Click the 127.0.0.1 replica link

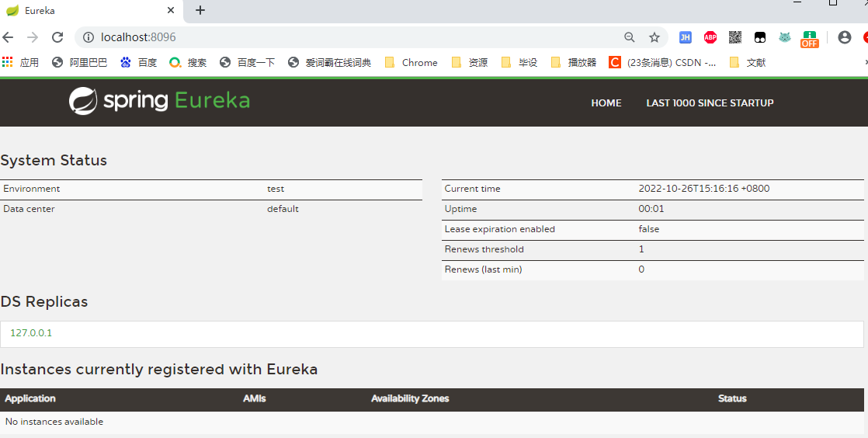pyautogui.click(x=31, y=333)
